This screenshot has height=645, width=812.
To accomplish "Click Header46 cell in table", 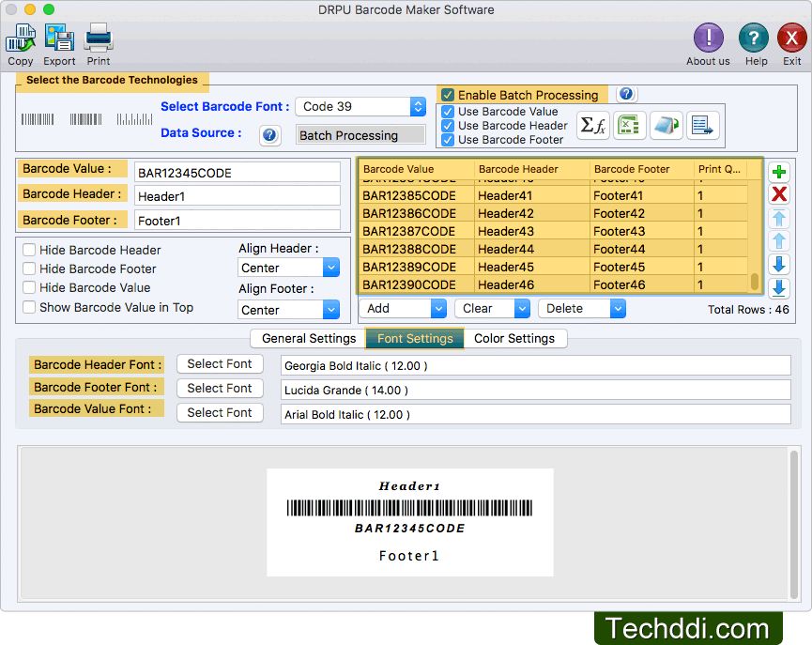I will click(x=532, y=284).
